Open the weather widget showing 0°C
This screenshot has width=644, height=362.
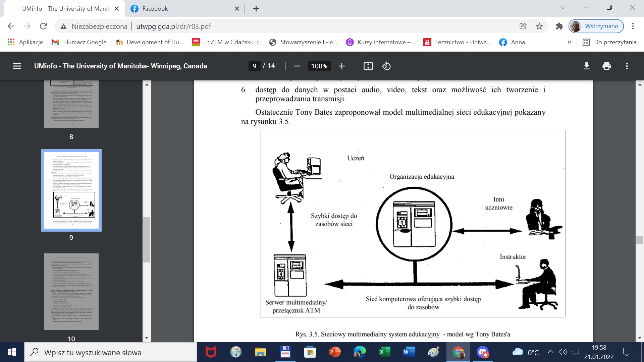526,352
